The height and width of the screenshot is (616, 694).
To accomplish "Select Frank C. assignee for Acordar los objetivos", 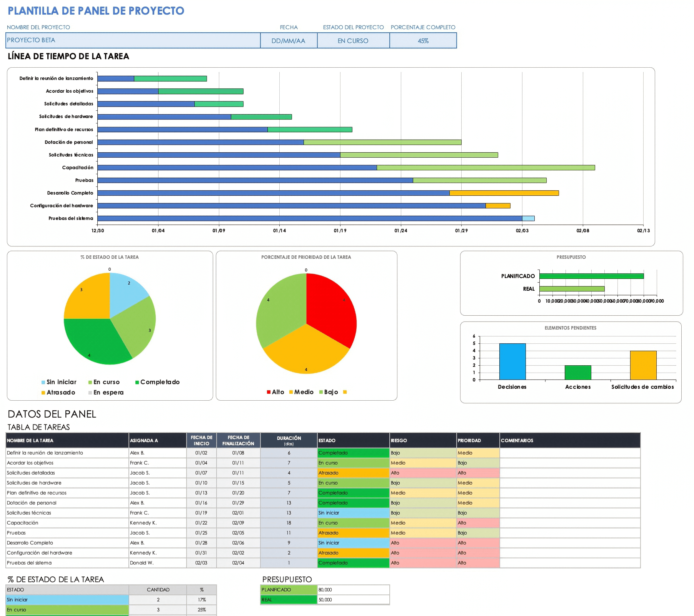I will point(158,463).
